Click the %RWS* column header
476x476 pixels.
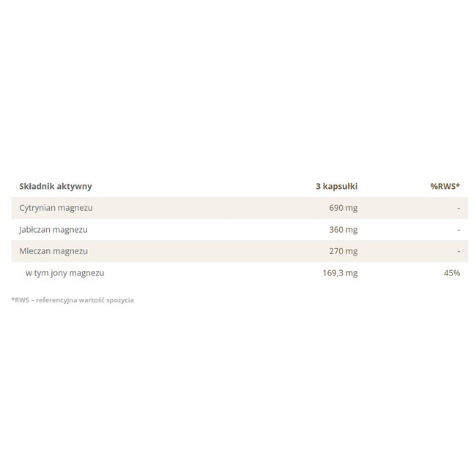tap(445, 187)
